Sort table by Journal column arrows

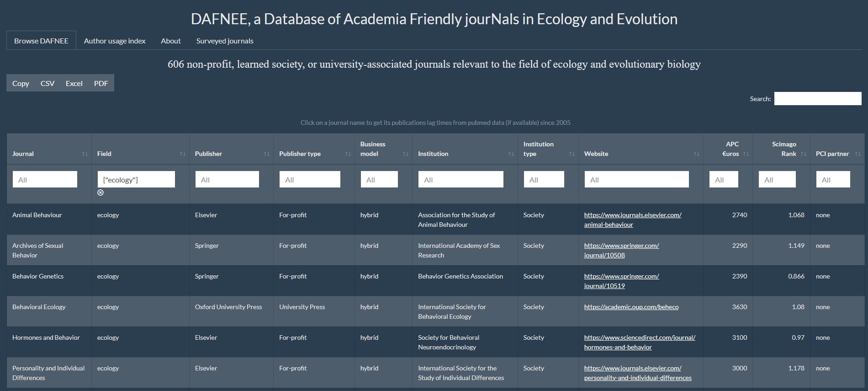point(85,154)
